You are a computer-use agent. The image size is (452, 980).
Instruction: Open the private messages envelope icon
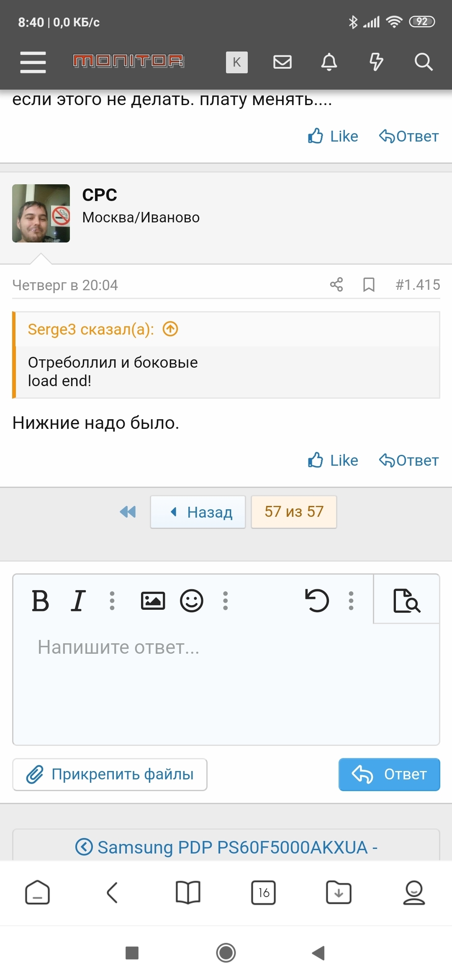coord(282,62)
